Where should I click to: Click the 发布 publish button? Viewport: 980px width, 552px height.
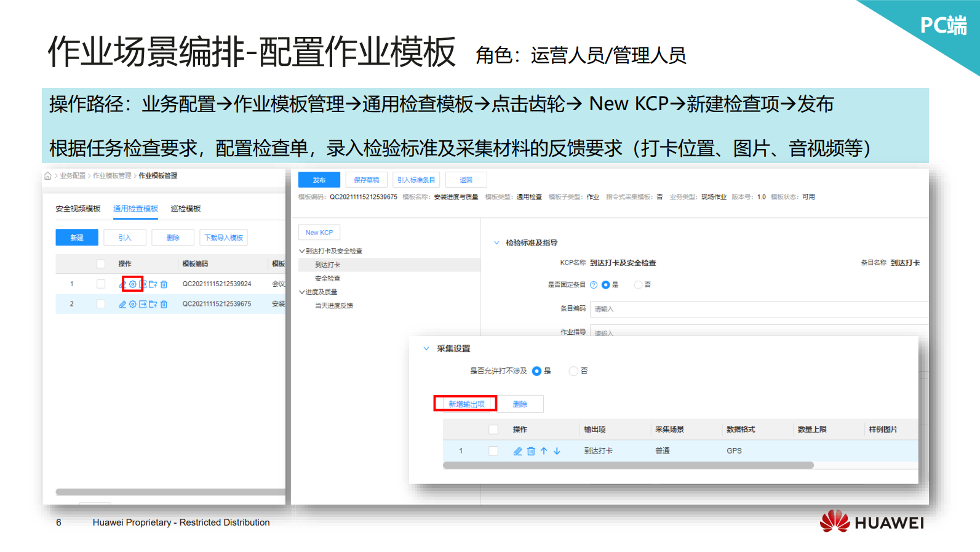tap(319, 180)
